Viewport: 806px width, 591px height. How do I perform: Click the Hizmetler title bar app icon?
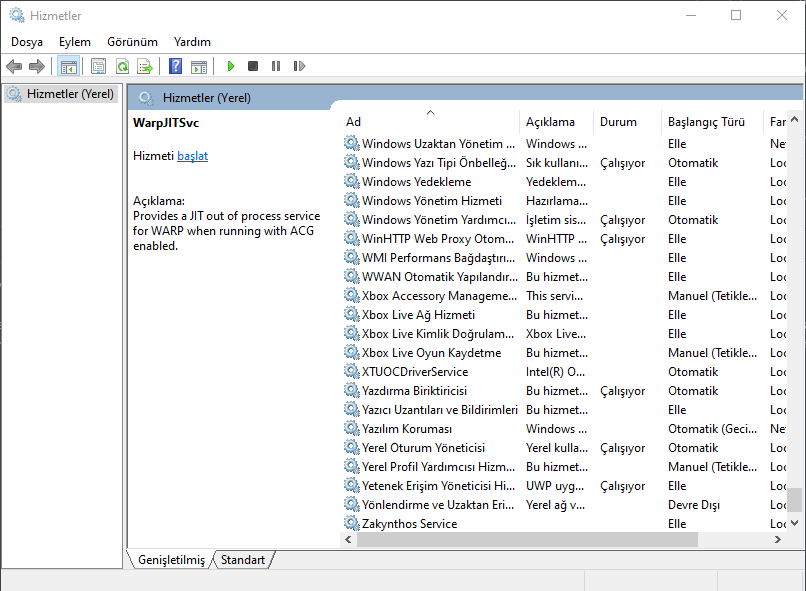pos(17,15)
